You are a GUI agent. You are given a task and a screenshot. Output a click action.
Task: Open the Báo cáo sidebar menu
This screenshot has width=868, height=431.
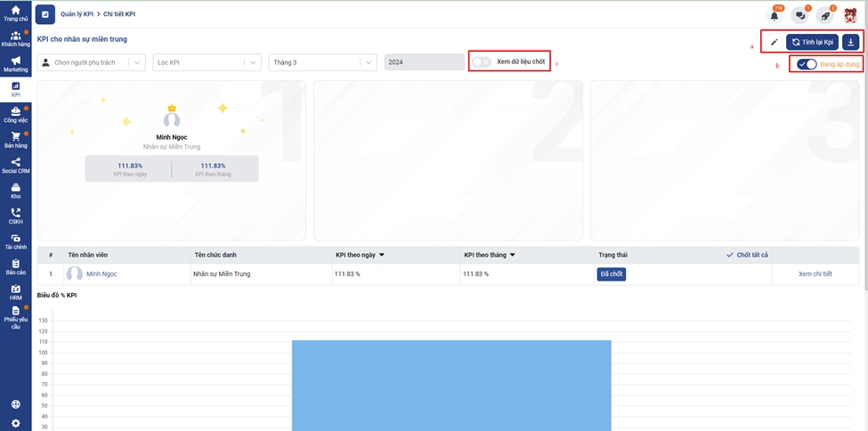(x=15, y=266)
